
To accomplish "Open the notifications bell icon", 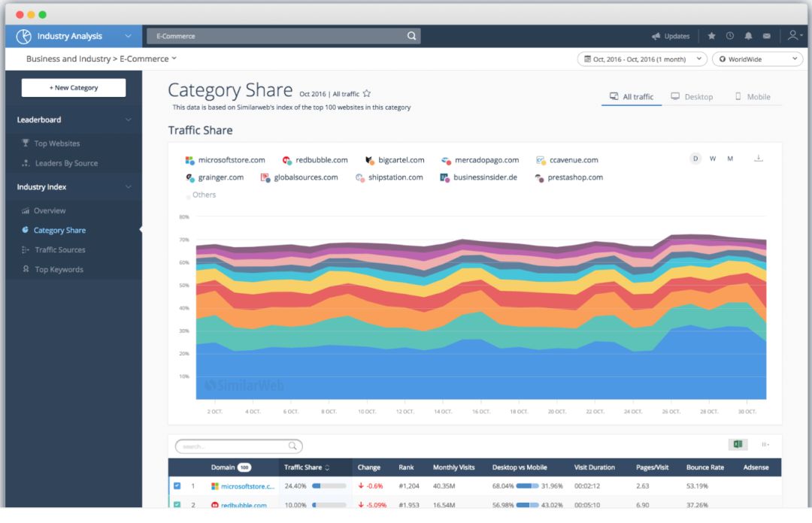I will pos(748,36).
